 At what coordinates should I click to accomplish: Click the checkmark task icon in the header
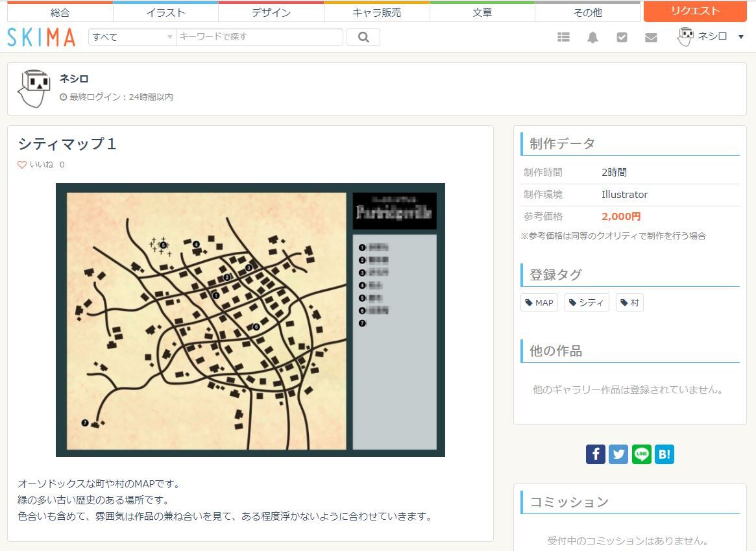point(622,37)
